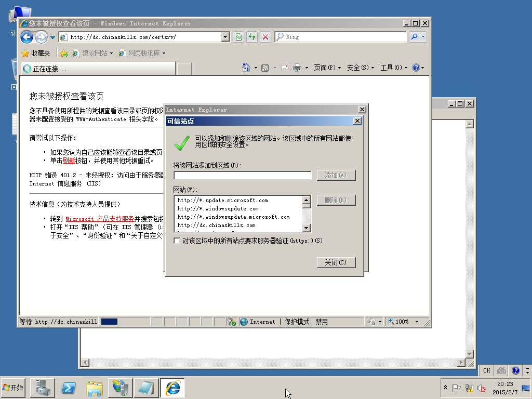The height and width of the screenshot is (399, 532).
Task: Click the on-screen keyboard language bar icon
Action: coord(501,370)
